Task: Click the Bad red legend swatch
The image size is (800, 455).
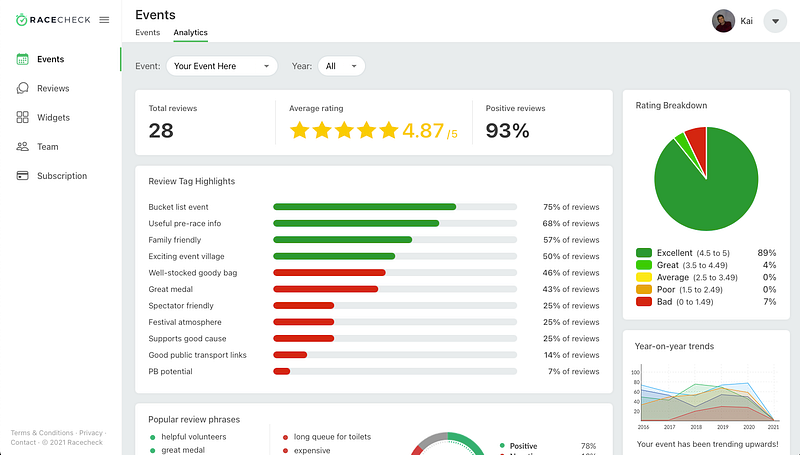Action: (644, 301)
